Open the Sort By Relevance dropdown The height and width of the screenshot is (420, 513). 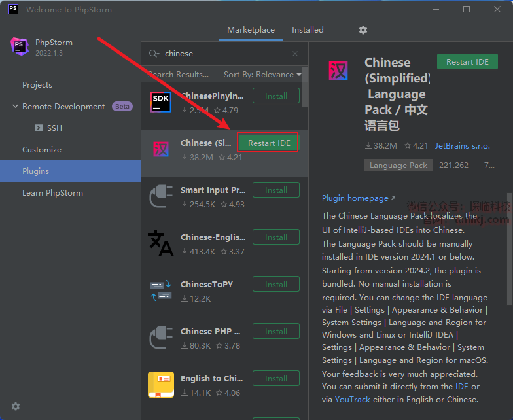[262, 75]
